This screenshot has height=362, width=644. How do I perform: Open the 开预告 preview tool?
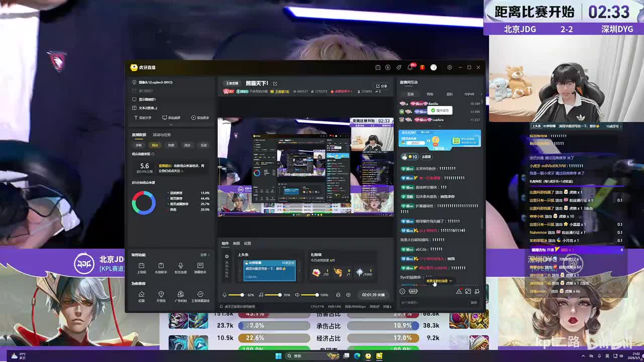[x=161, y=296]
